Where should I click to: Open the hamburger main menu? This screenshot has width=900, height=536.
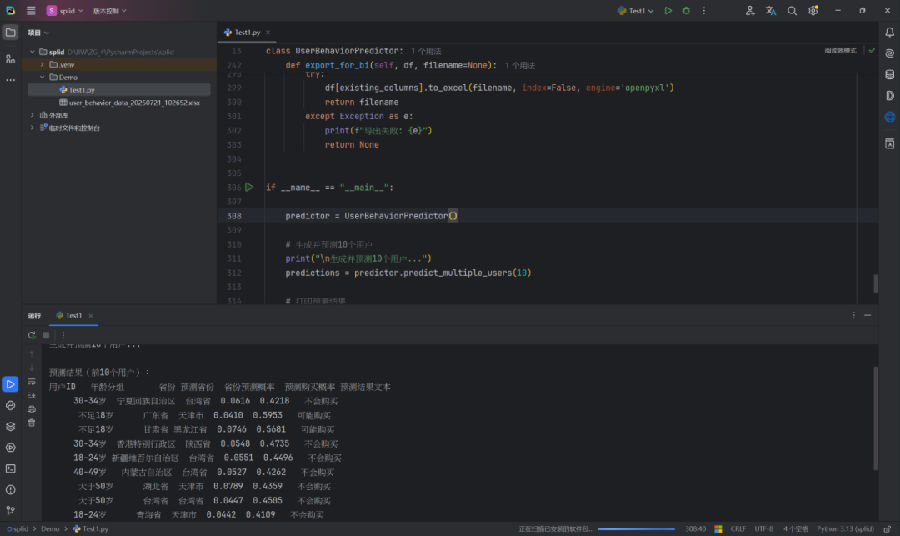(31, 11)
